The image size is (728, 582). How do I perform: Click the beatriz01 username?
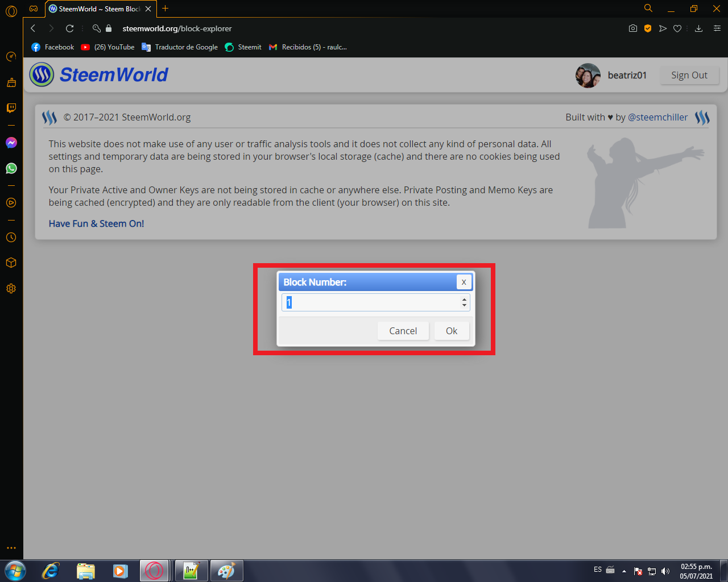click(627, 75)
